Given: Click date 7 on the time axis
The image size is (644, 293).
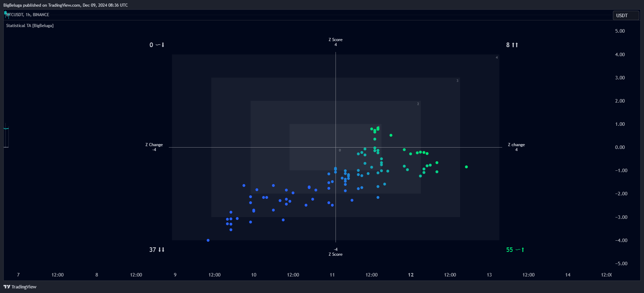Looking at the screenshot, I should [18, 275].
